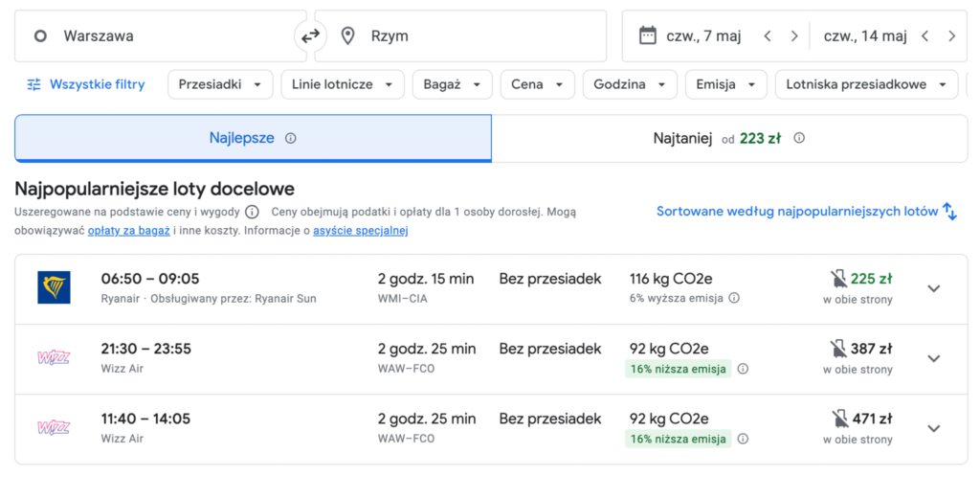This screenshot has height=477, width=980.
Task: Go to next departure date arrow
Action: pos(793,36)
